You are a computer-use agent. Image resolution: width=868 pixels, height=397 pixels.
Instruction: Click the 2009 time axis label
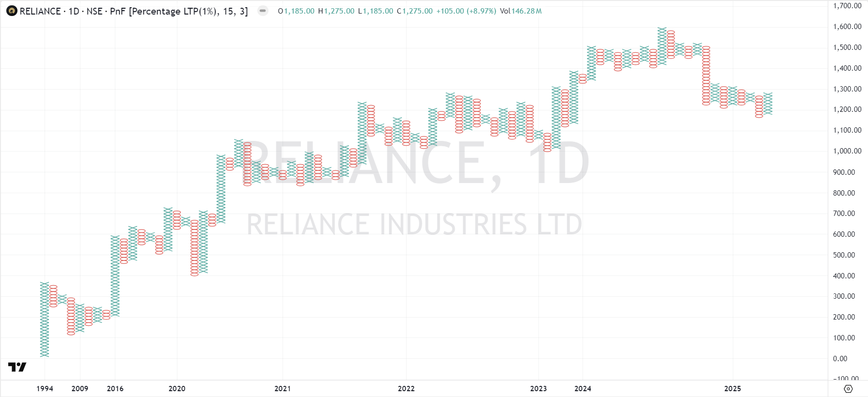click(80, 388)
